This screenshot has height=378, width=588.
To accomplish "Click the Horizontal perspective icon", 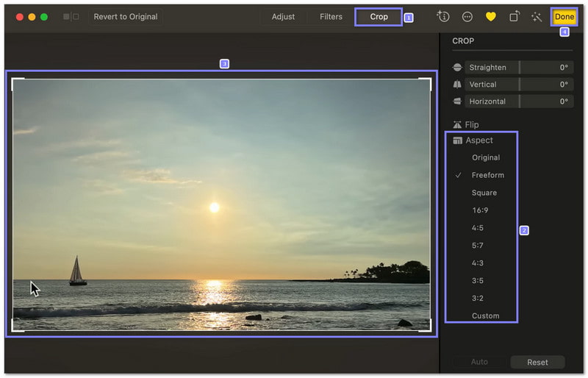I will pyautogui.click(x=457, y=101).
